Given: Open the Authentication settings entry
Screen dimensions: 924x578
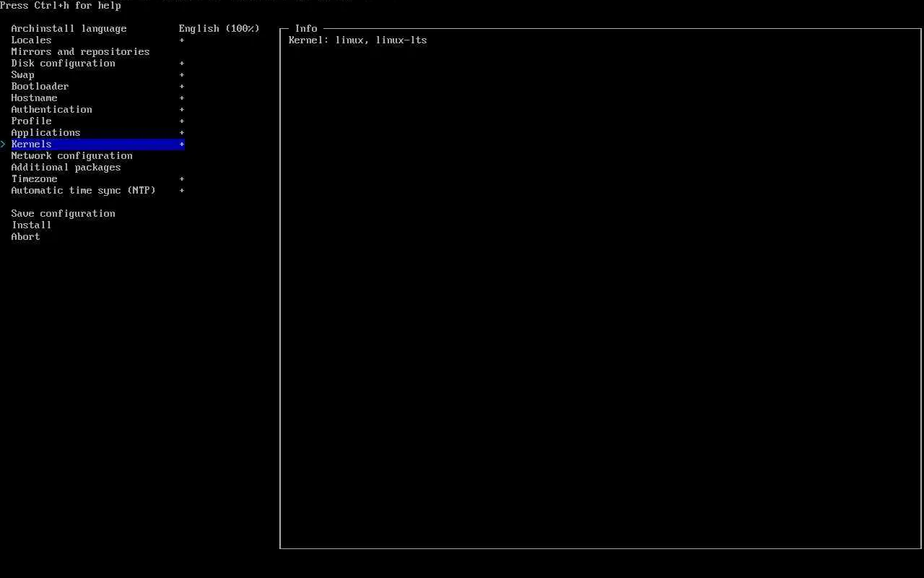Looking at the screenshot, I should (x=51, y=109).
